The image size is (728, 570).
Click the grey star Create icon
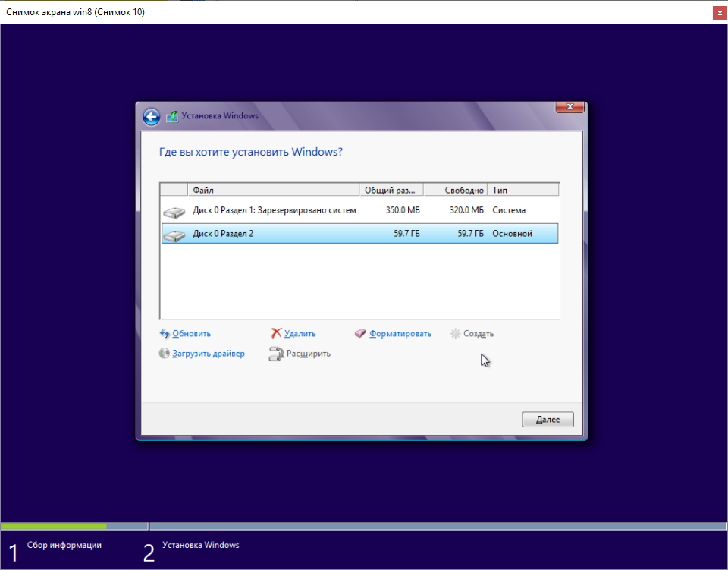pyautogui.click(x=456, y=333)
